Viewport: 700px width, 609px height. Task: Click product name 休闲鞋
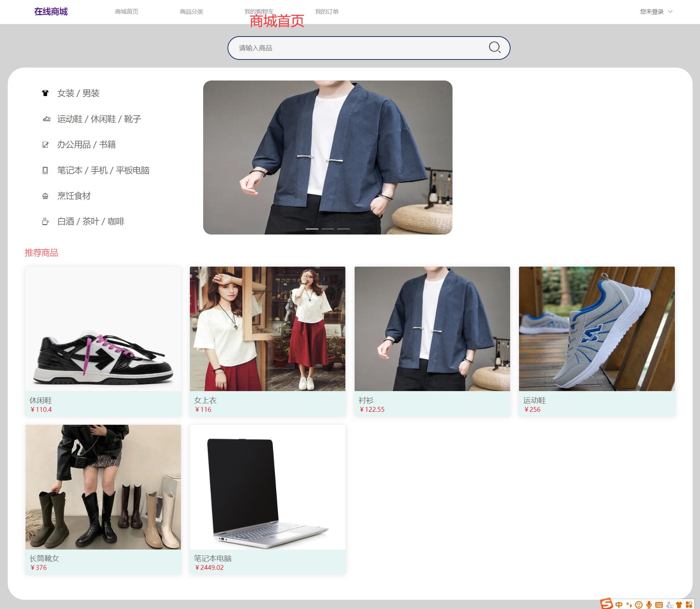[41, 400]
